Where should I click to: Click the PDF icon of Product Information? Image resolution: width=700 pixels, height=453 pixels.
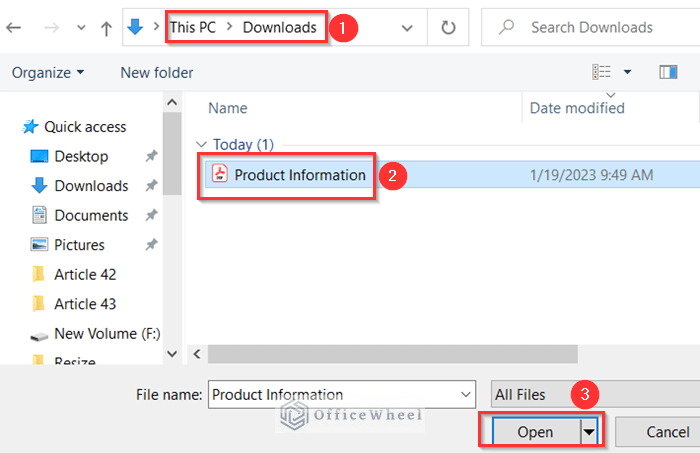[x=219, y=173]
